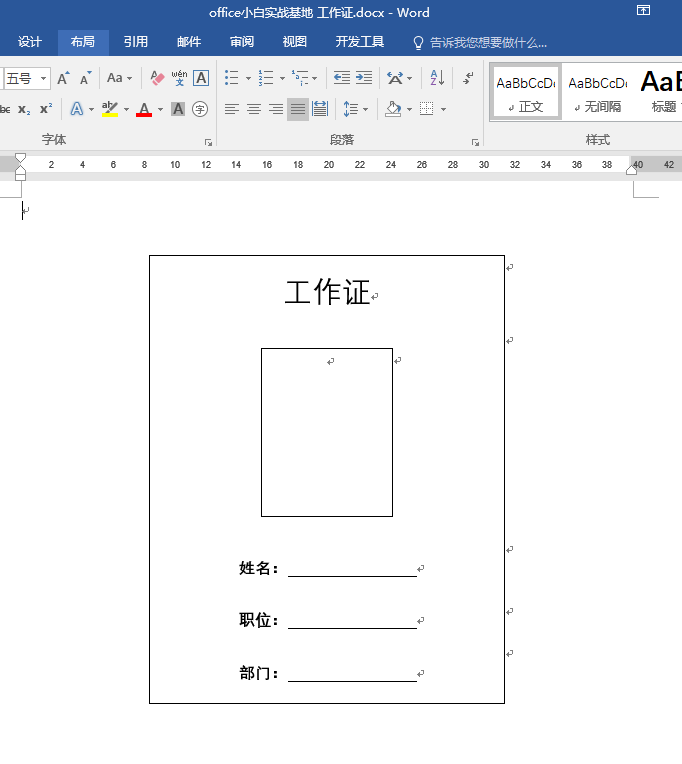Expand the line spacing dropdown
The height and width of the screenshot is (764, 682).
click(365, 109)
